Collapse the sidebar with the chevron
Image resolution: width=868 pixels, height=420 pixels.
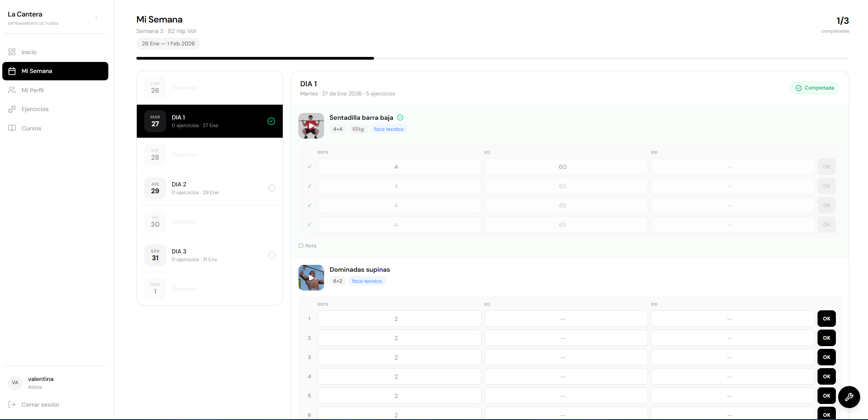(96, 17)
